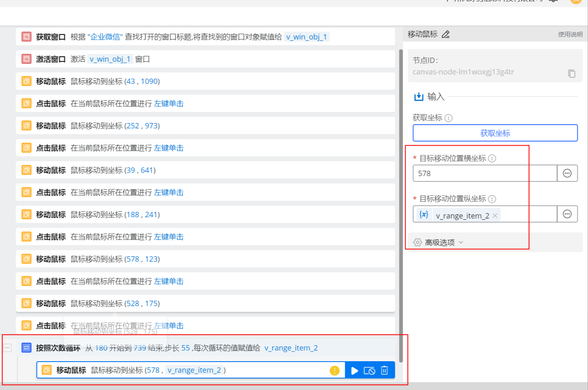Viewport: 588px width, 390px height.
Task: Click the 获取窗口 step icon
Action: pyautogui.click(x=26, y=37)
